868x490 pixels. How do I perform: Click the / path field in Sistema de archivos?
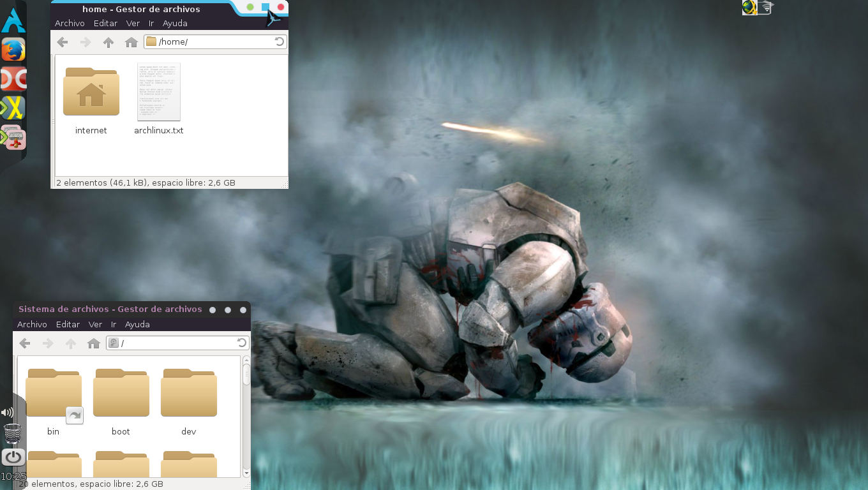177,343
